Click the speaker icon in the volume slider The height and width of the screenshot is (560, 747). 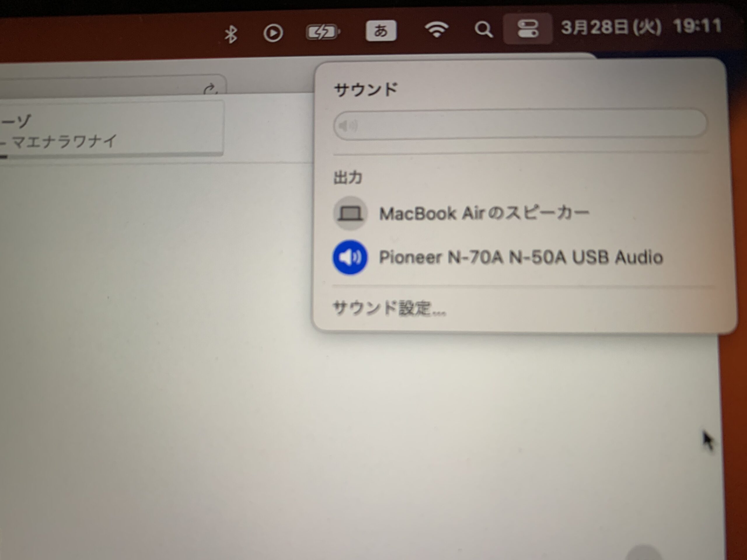pos(348,126)
